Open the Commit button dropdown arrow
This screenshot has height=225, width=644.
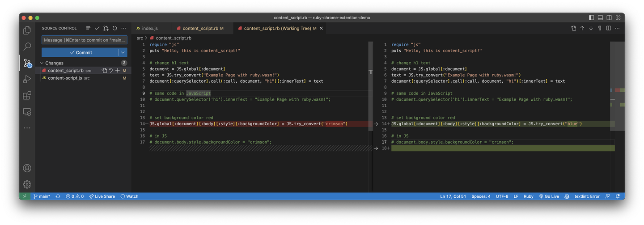click(x=123, y=52)
